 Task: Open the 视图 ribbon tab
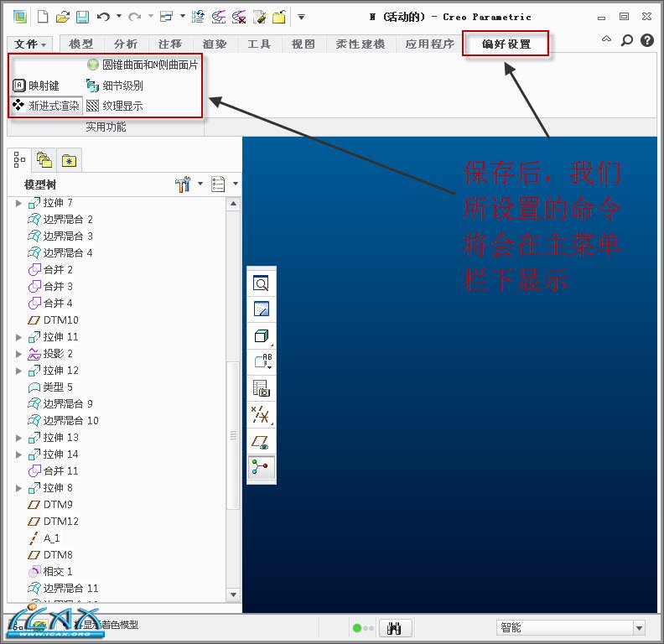[303, 44]
